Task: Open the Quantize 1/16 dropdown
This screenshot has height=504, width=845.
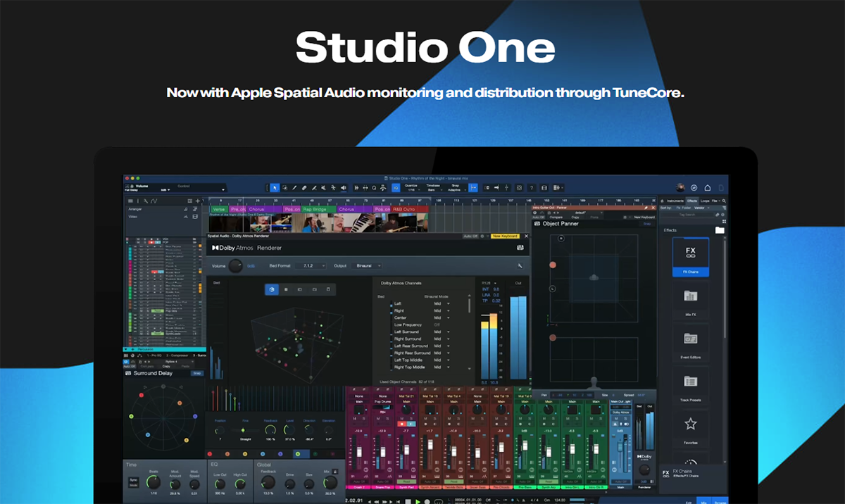Action: click(411, 188)
